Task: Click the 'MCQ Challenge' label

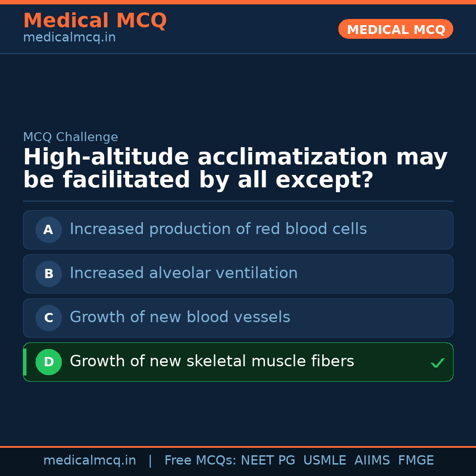Action: click(71, 137)
